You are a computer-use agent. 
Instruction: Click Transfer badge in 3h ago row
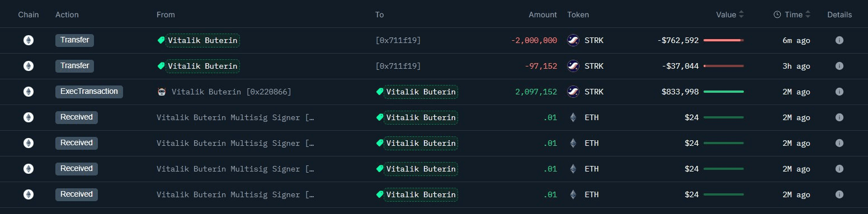point(74,66)
